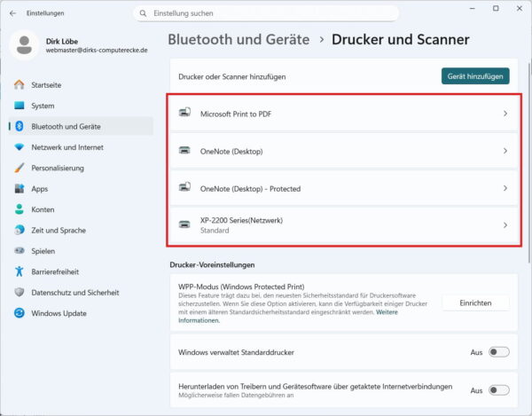
Task: Click the back arrow icon
Action: tap(13, 13)
